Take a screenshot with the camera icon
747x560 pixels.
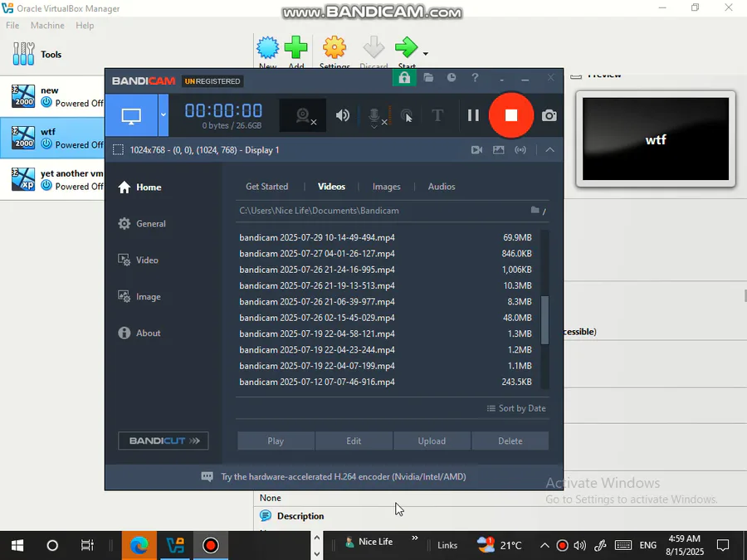[x=549, y=115]
